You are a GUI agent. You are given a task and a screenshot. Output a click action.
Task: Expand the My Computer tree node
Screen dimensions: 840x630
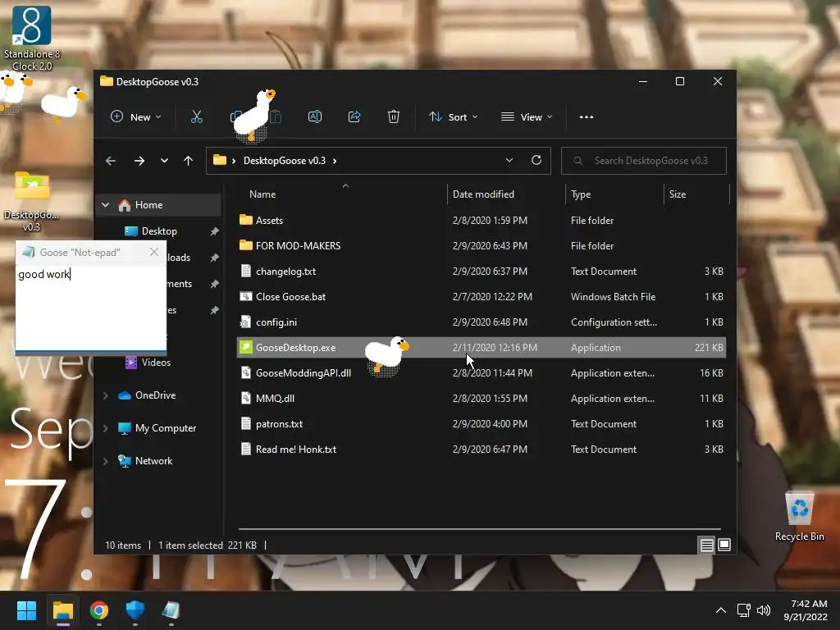click(106, 428)
